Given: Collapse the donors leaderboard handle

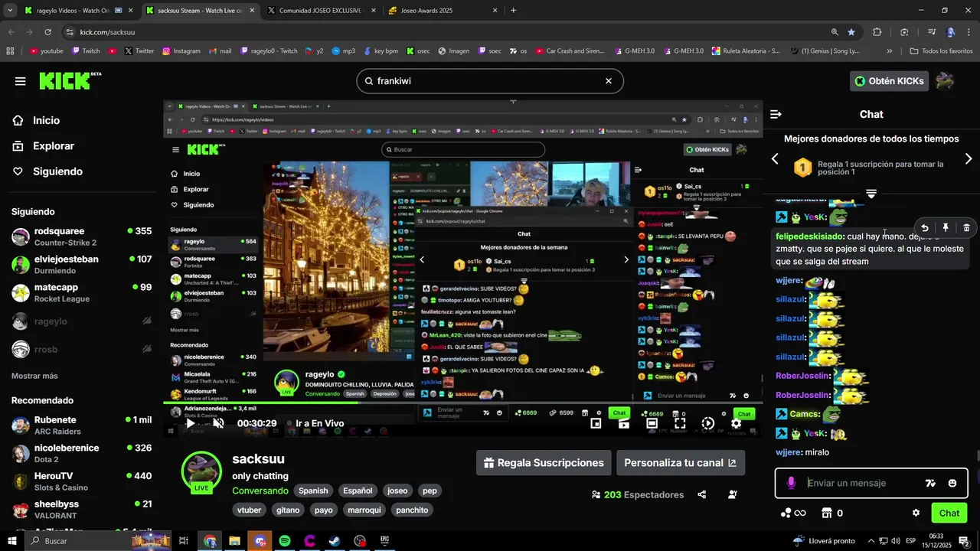Looking at the screenshot, I should pyautogui.click(x=871, y=194).
